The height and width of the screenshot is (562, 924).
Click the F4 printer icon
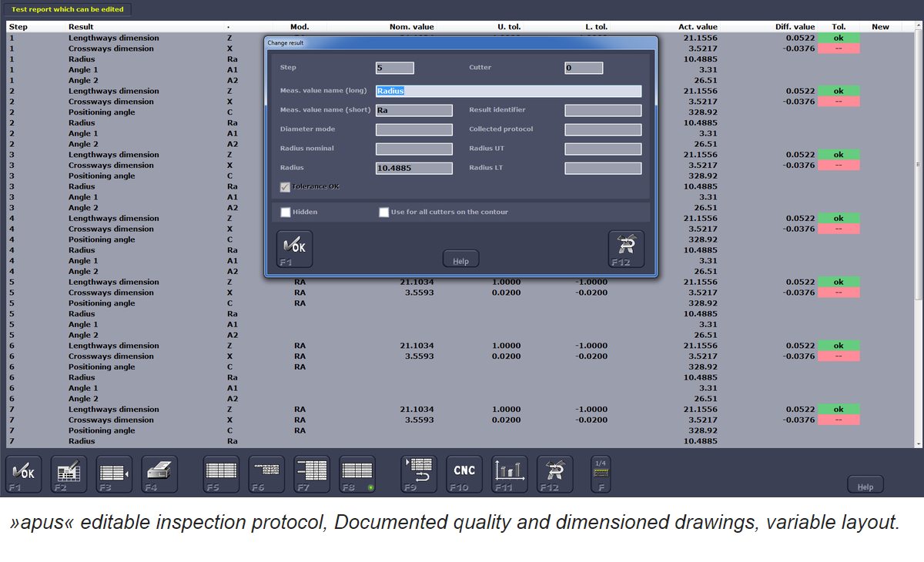pos(159,473)
